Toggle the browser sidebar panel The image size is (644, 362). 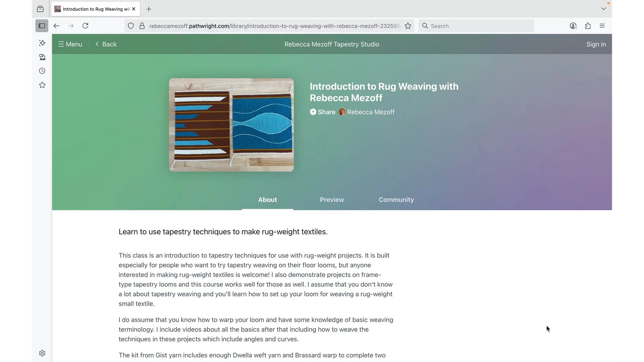(42, 26)
